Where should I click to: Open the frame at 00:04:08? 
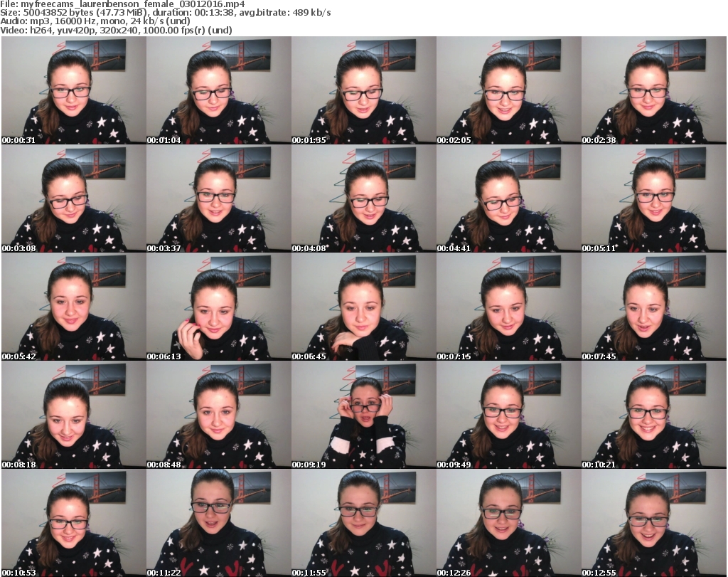(363, 198)
